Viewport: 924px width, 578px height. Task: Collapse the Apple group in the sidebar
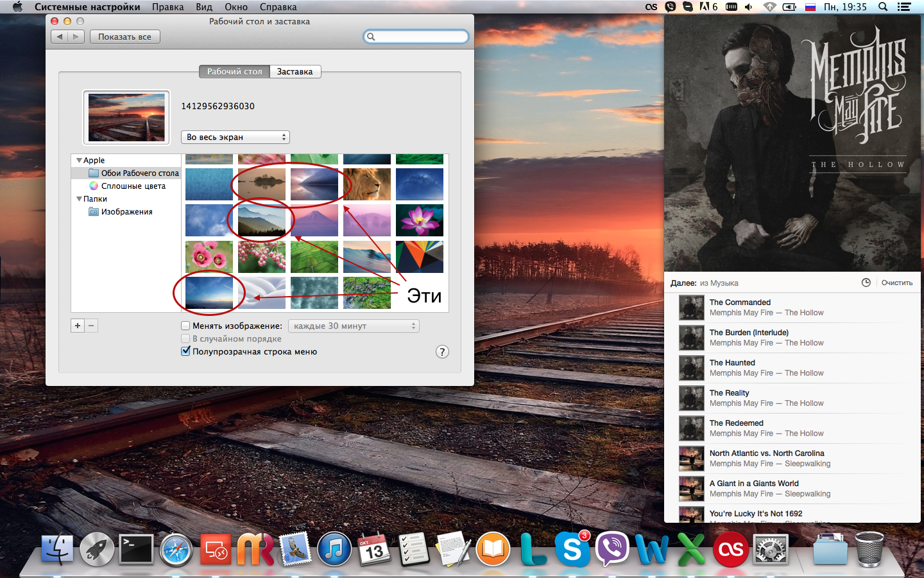coord(79,160)
